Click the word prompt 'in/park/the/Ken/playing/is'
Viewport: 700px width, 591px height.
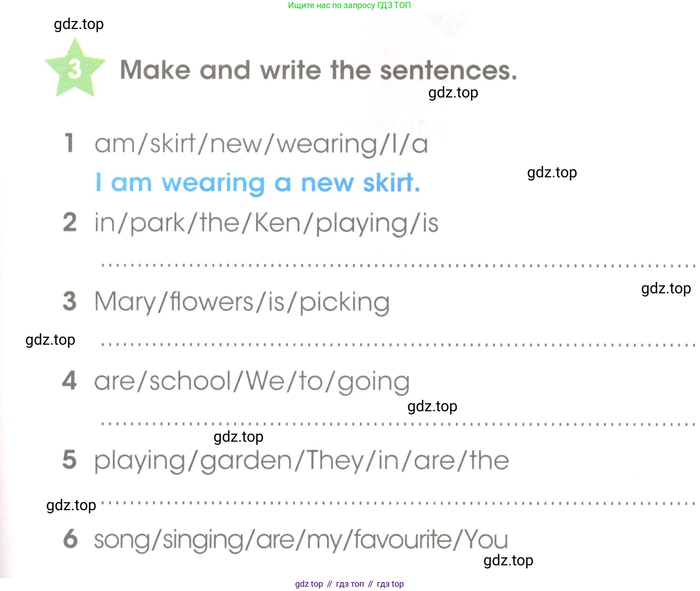tap(266, 223)
